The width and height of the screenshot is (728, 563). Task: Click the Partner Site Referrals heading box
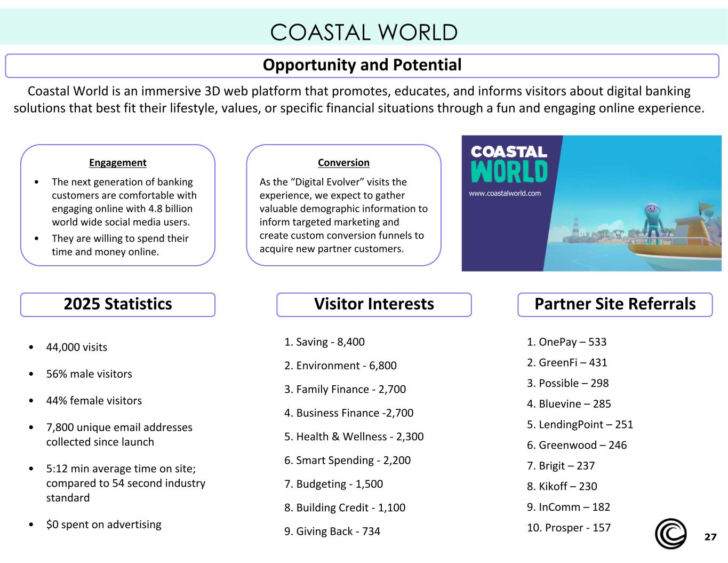click(615, 304)
